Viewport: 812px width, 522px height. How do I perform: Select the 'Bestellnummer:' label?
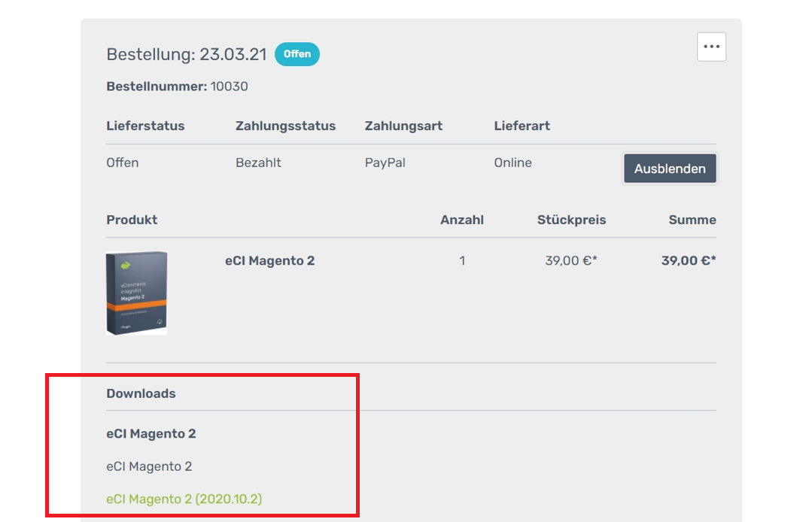click(x=157, y=86)
